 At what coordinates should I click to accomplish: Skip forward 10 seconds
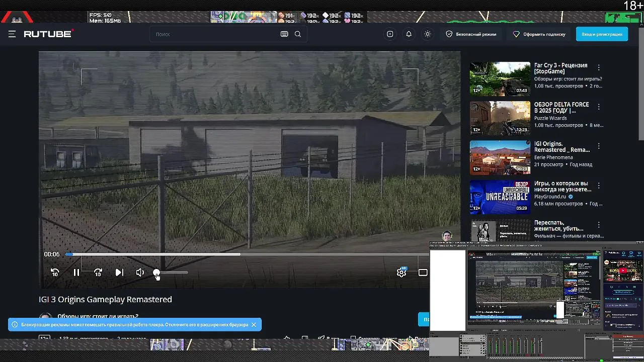tap(98, 273)
